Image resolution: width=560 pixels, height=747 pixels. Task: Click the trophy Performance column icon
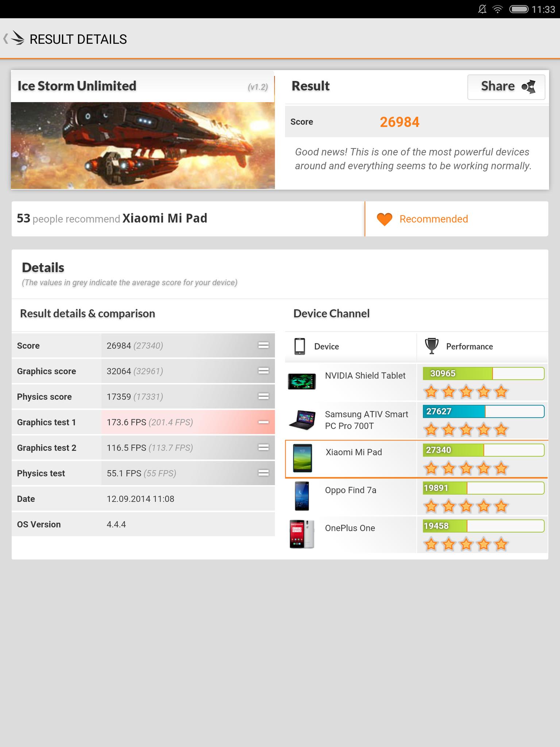pos(431,346)
